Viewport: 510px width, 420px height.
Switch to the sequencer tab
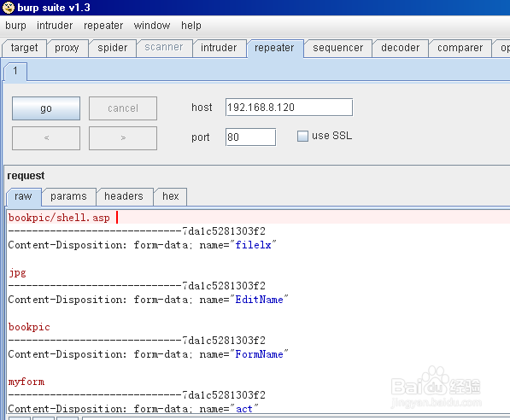click(x=338, y=48)
